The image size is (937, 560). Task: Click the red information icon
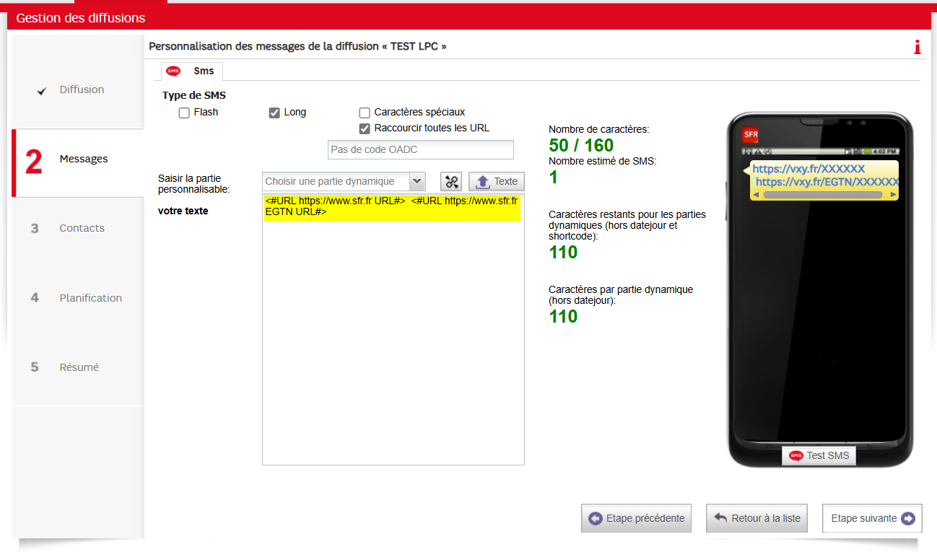coord(918,48)
